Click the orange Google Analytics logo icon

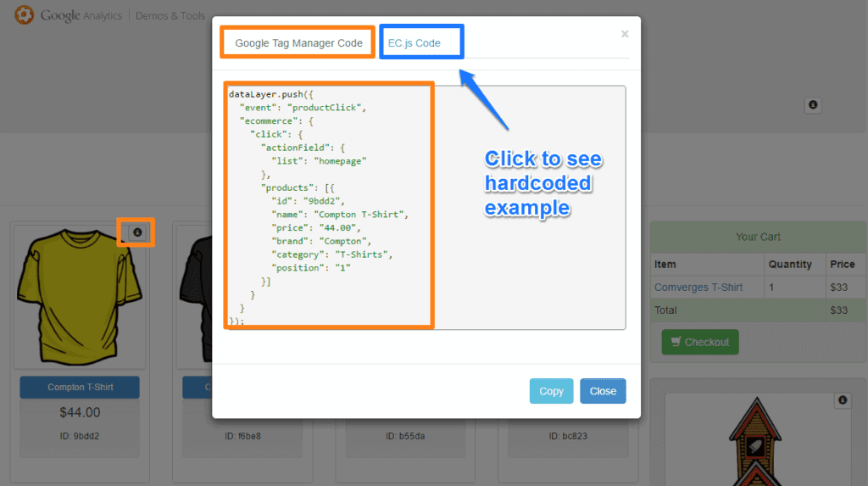pos(25,15)
